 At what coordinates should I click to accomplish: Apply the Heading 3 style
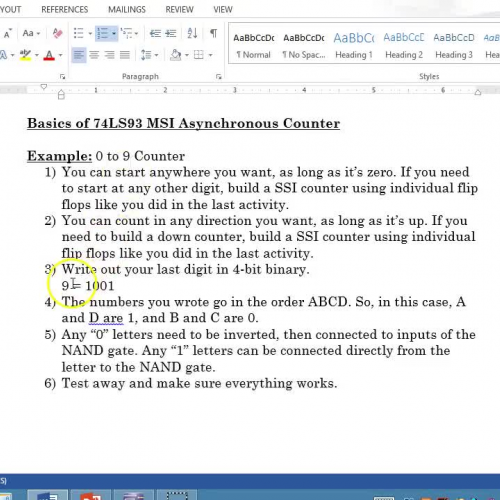coord(454,46)
